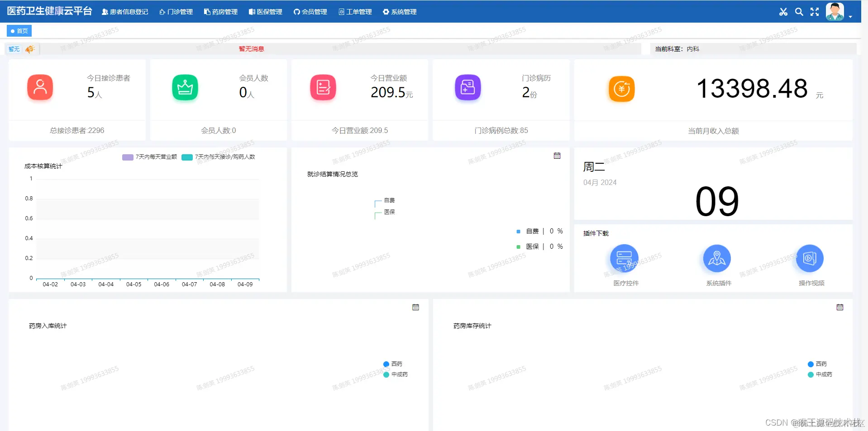Open the search icon in top bar

coord(799,12)
